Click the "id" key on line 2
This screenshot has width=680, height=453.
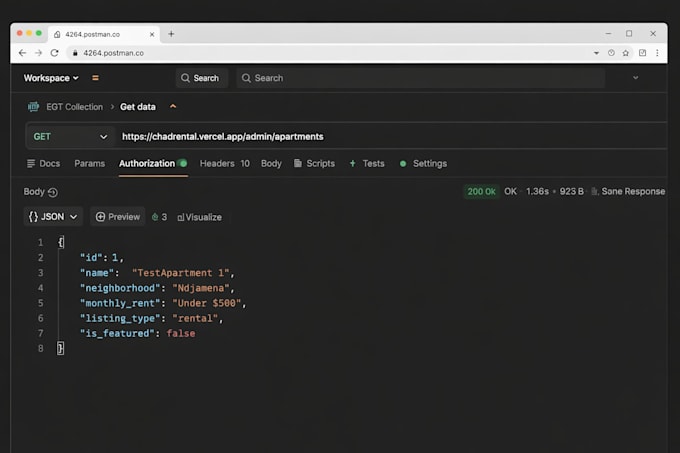click(x=91, y=257)
